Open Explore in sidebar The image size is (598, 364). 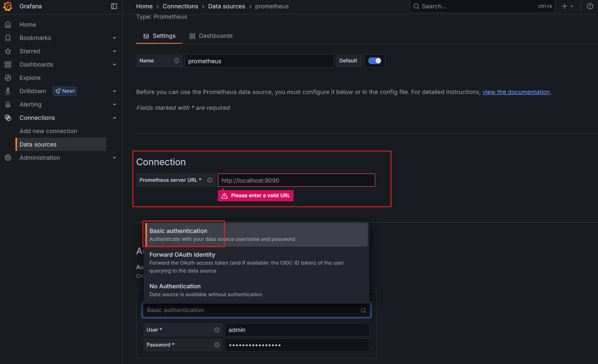(30, 78)
